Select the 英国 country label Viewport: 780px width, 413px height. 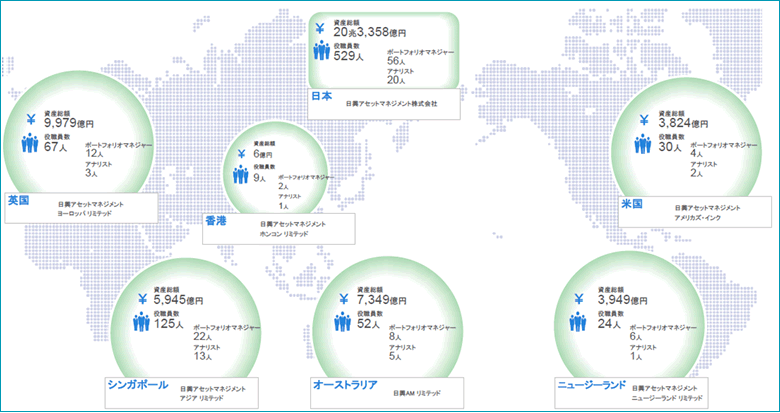(x=18, y=200)
